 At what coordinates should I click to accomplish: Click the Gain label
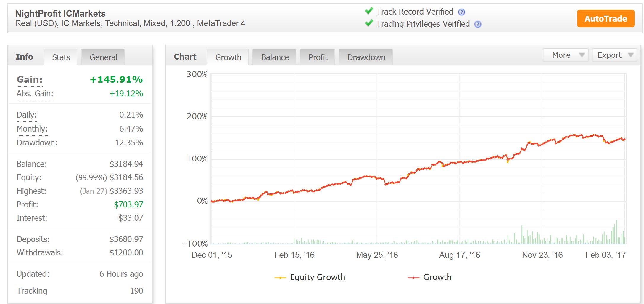(30, 80)
